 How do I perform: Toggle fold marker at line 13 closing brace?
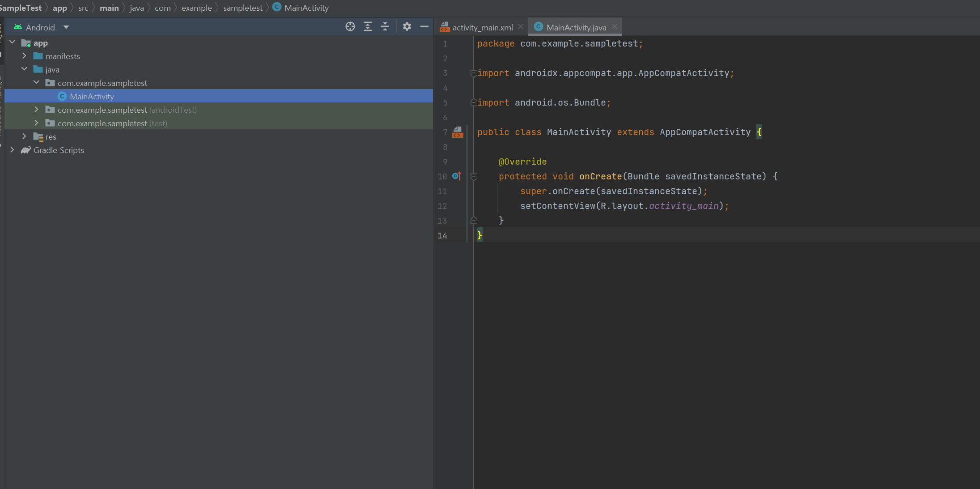point(474,221)
